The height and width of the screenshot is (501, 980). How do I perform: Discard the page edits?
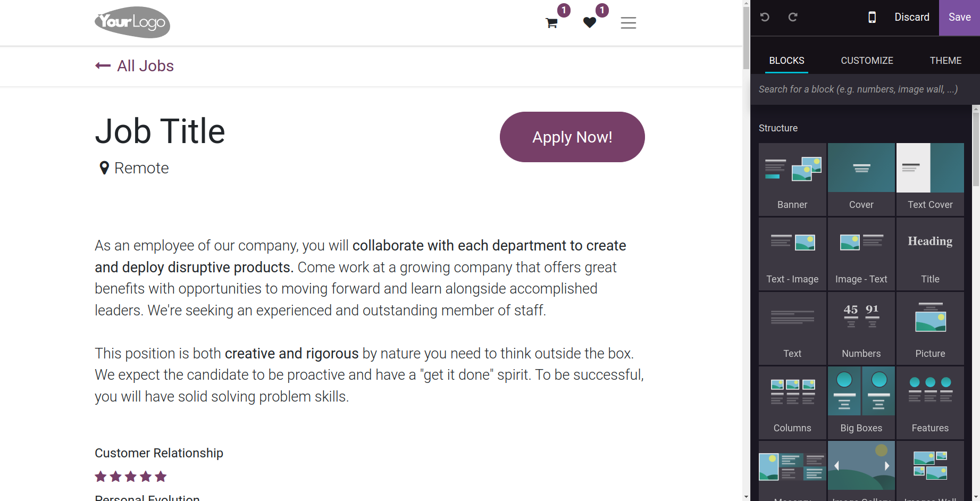coord(912,17)
